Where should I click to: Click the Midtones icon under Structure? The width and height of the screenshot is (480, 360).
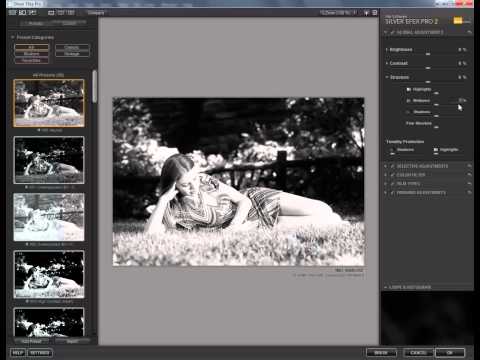(x=408, y=101)
